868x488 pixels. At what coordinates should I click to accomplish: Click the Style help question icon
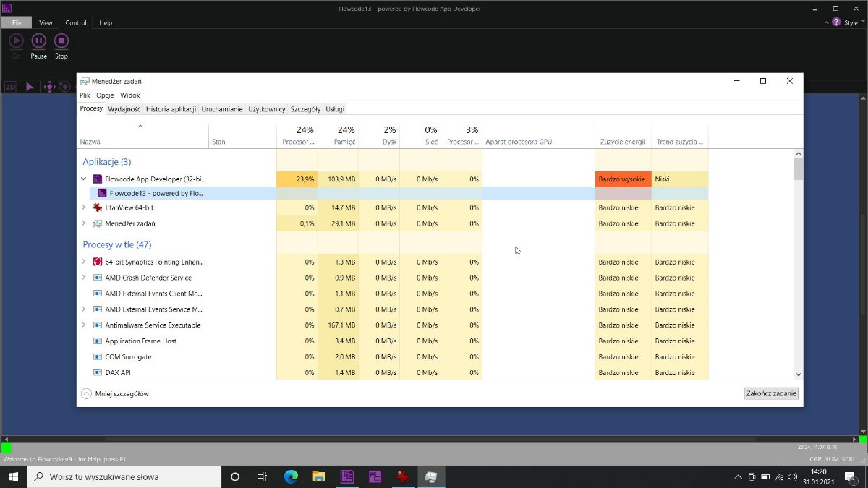click(x=836, y=22)
